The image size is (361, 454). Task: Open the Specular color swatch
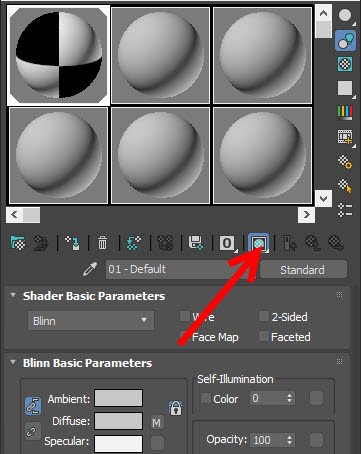[118, 444]
